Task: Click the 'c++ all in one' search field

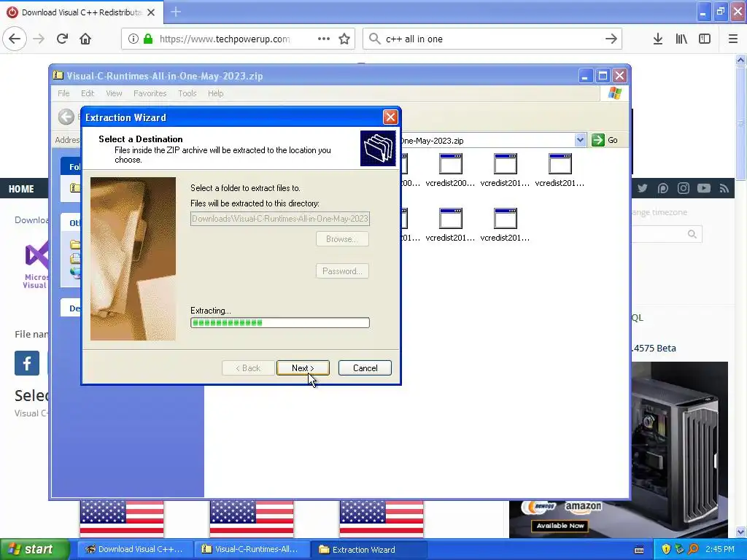Action: tap(491, 39)
